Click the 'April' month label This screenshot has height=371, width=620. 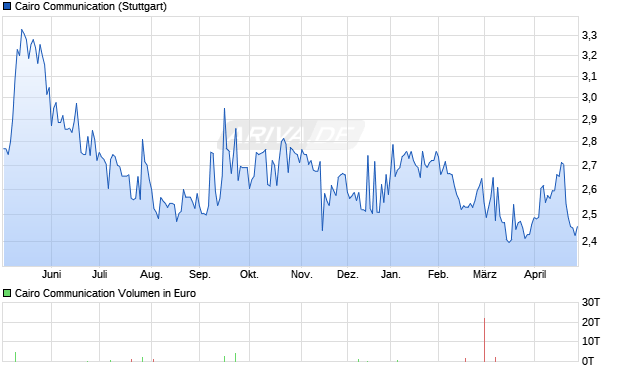(535, 274)
